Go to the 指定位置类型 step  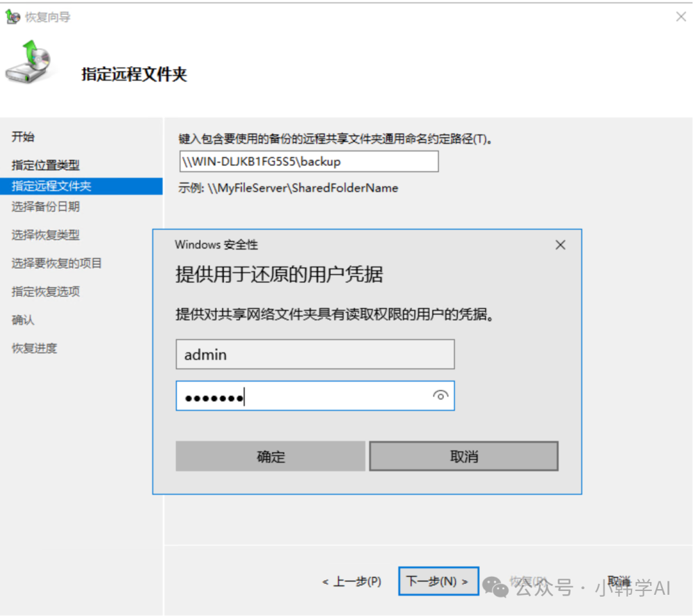46,165
